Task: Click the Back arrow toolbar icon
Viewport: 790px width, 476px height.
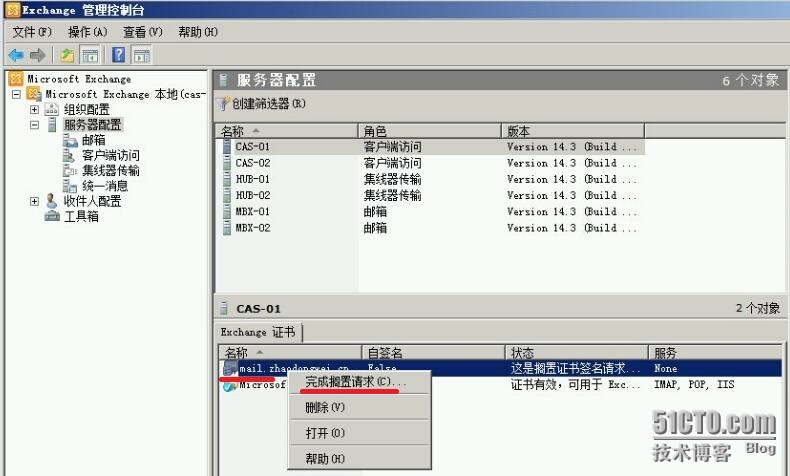Action: (x=16, y=55)
